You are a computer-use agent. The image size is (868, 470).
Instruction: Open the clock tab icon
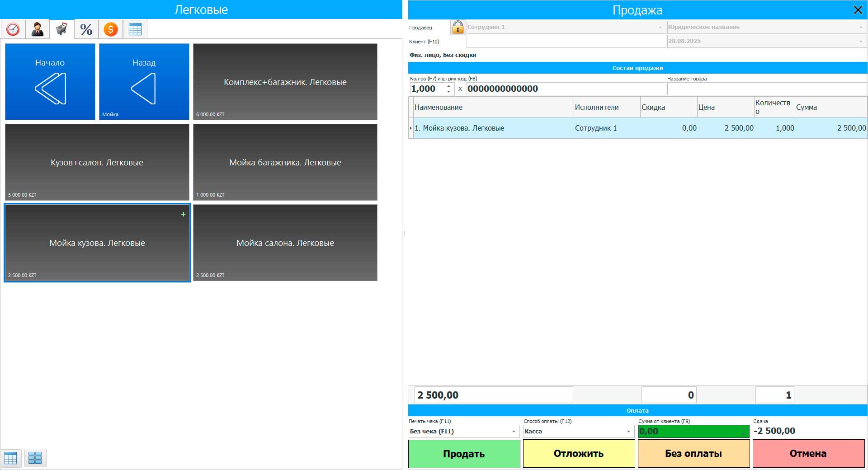pyautogui.click(x=13, y=29)
